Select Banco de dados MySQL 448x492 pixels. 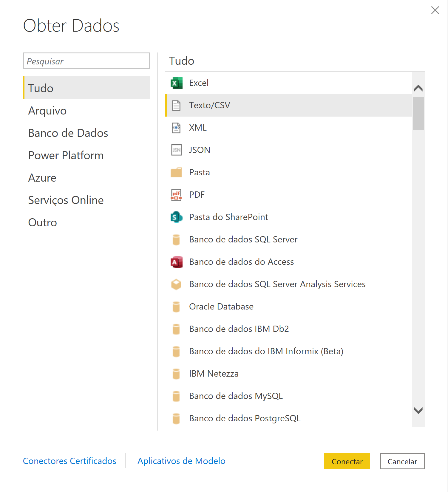tap(289, 396)
